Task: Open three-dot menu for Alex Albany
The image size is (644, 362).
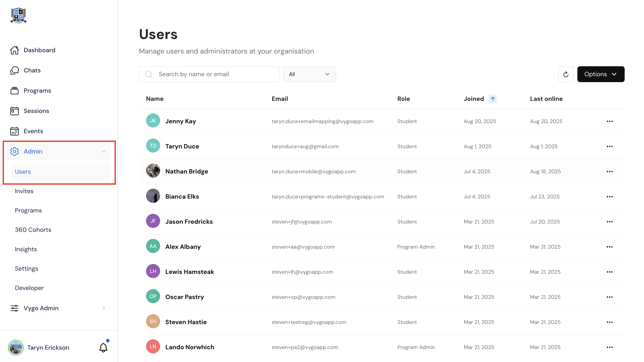Action: point(609,247)
